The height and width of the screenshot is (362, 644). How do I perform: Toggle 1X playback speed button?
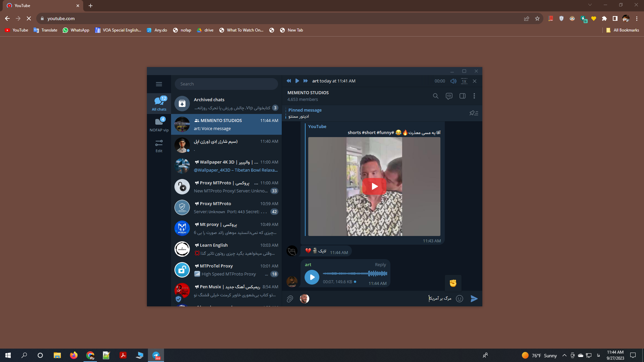coord(464,81)
